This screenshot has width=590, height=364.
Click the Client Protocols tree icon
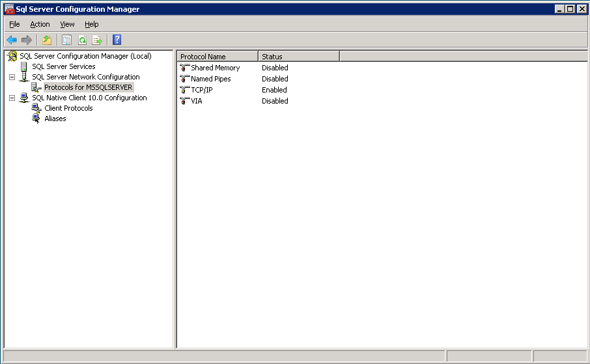36,108
